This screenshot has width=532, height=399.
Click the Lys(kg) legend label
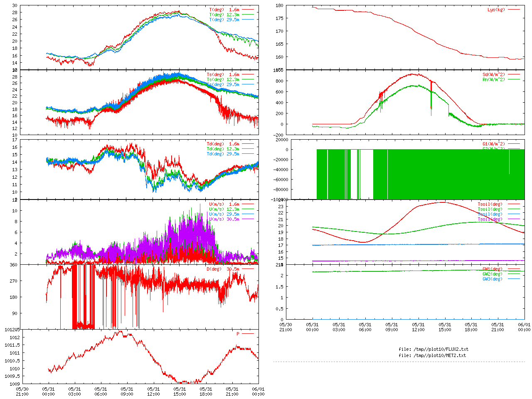[x=496, y=10]
